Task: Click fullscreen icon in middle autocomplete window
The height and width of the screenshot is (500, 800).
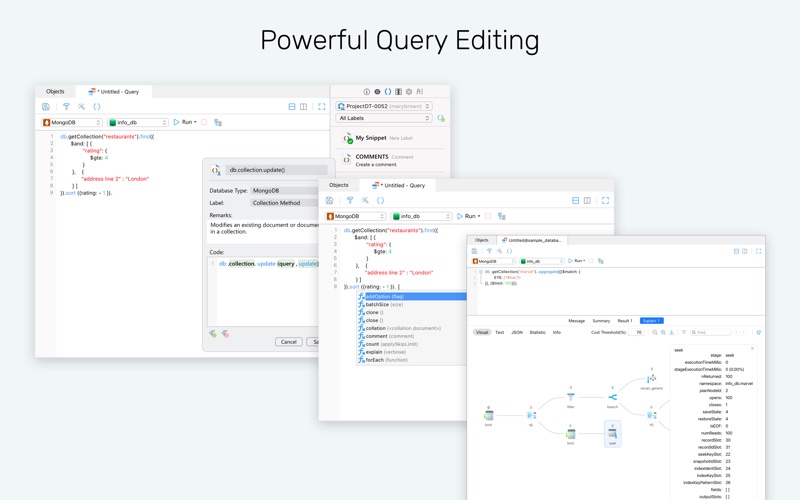Action: point(605,201)
